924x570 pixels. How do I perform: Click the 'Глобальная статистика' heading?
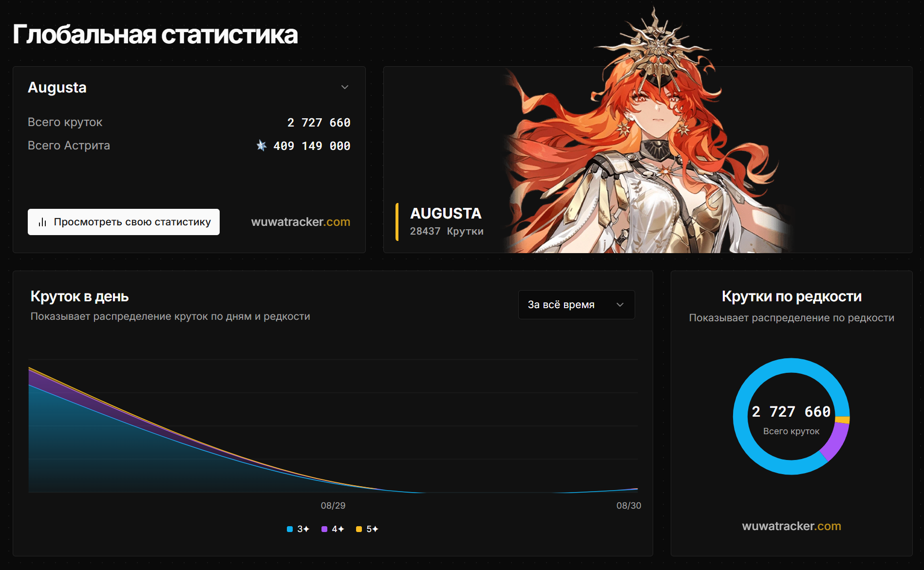155,35
